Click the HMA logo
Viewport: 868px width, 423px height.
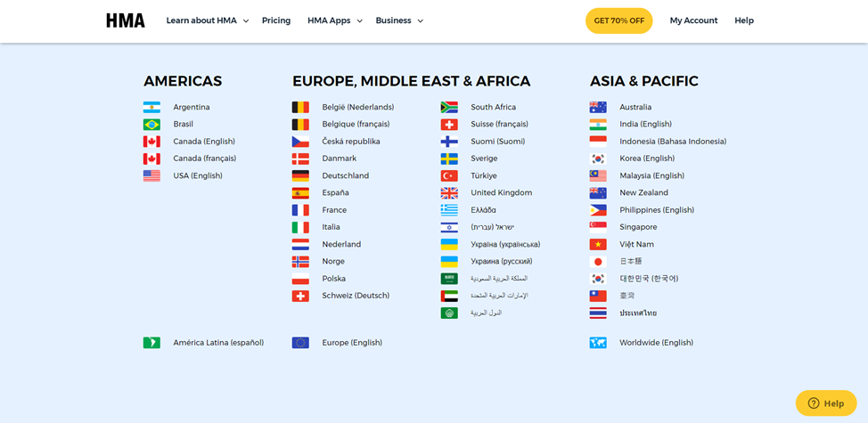coord(126,20)
